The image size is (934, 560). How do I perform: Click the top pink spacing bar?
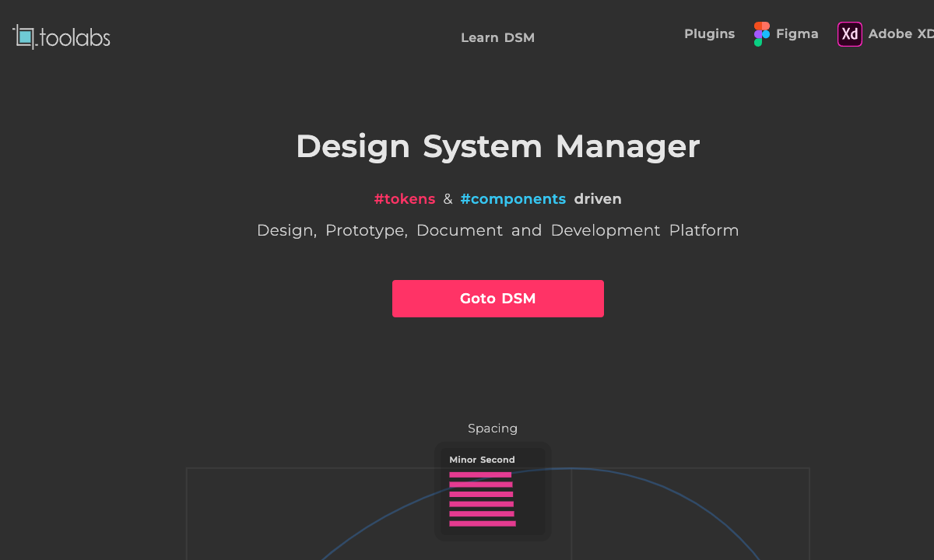[480, 474]
